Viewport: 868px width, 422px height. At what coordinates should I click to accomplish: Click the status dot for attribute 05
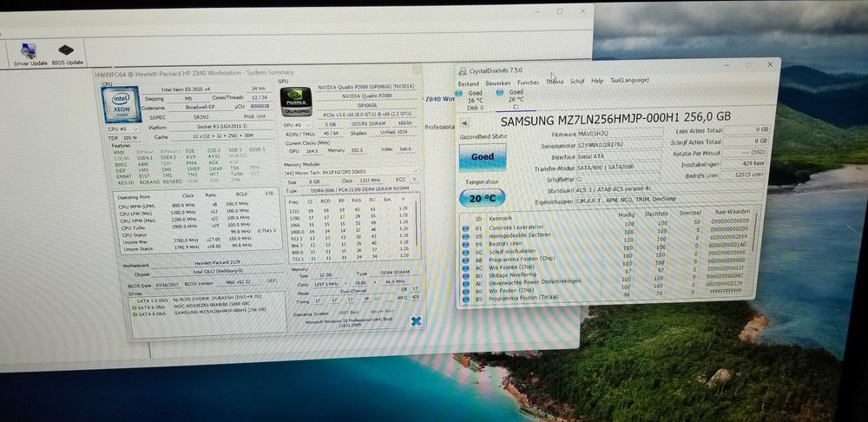(x=465, y=236)
